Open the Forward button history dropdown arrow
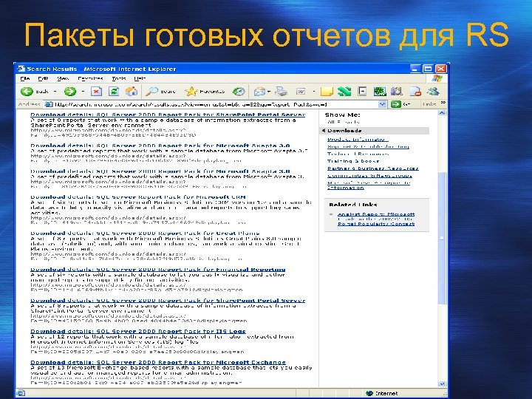532x399 pixels. click(83, 92)
